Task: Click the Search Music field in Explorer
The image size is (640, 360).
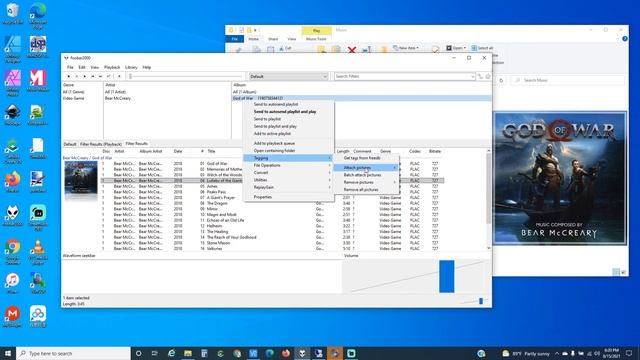Action: (x=568, y=80)
